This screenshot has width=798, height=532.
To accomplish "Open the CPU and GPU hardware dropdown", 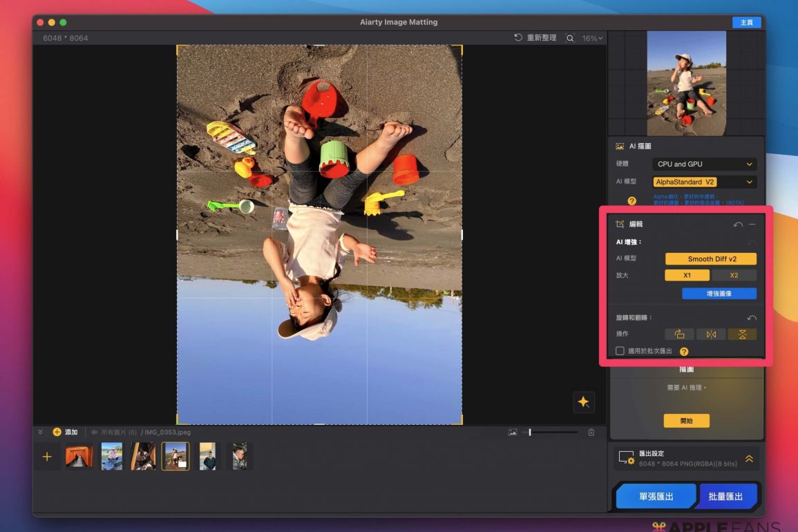I will click(x=704, y=164).
